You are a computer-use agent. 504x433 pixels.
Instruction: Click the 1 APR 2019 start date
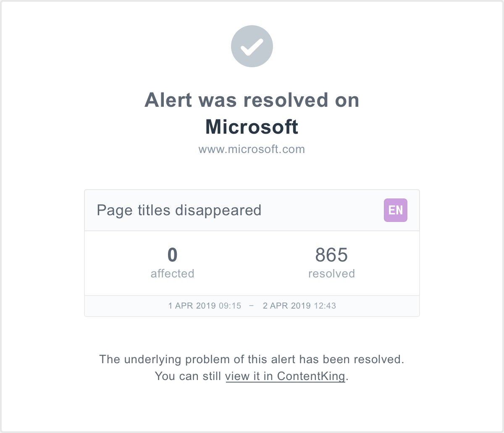[192, 306]
